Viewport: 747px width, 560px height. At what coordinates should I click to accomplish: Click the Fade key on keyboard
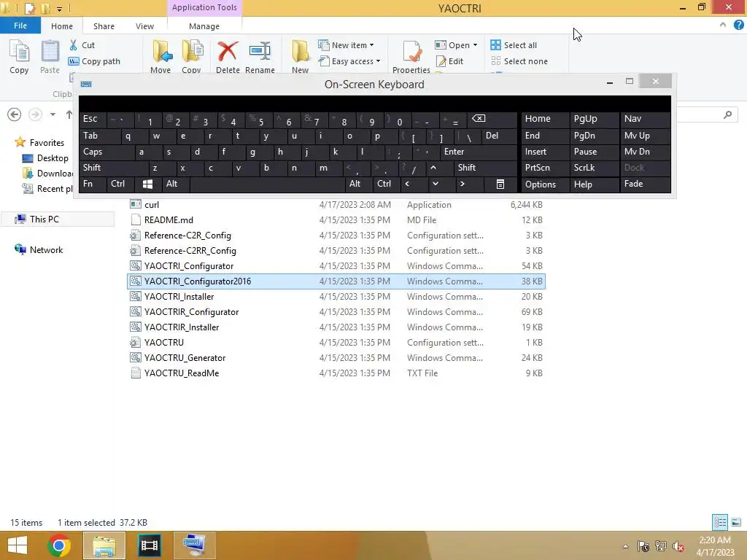point(645,184)
